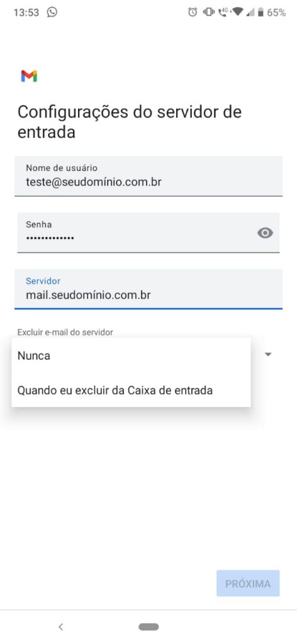Screen dimensions: 297x644
Task: Tap the WhatsApp notification icon
Action: point(52,12)
